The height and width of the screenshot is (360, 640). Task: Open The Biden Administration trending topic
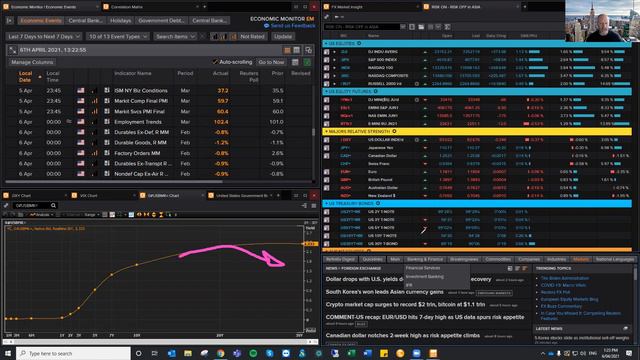[565, 278]
